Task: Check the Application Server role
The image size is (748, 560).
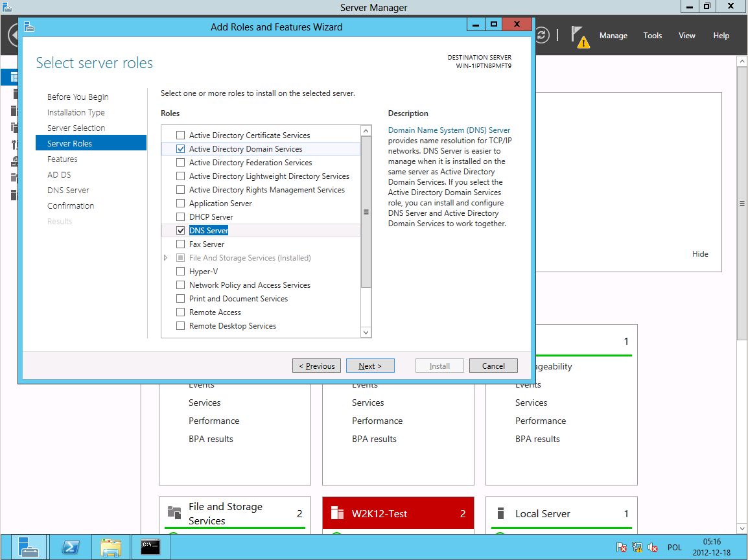Action: (x=180, y=204)
